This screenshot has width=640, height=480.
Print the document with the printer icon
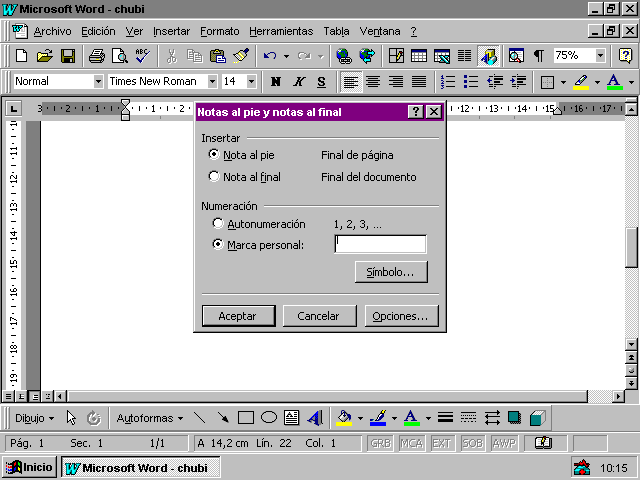pyautogui.click(x=97, y=56)
